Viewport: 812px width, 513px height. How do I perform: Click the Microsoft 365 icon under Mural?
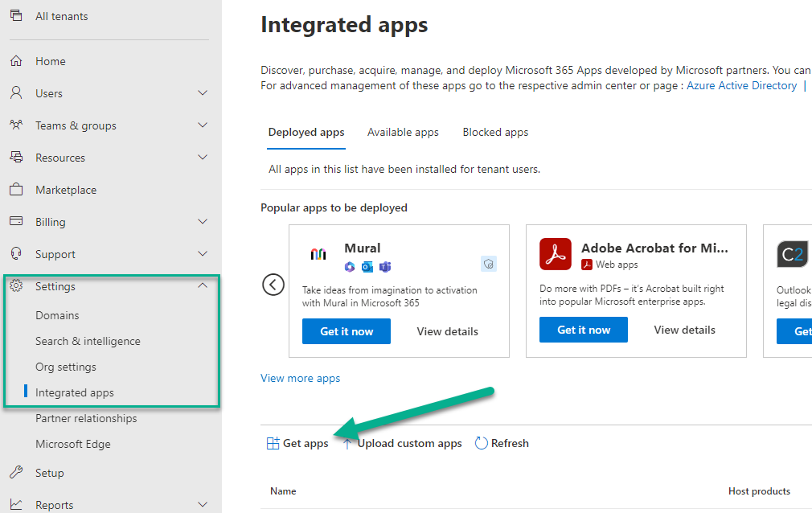[x=350, y=267]
